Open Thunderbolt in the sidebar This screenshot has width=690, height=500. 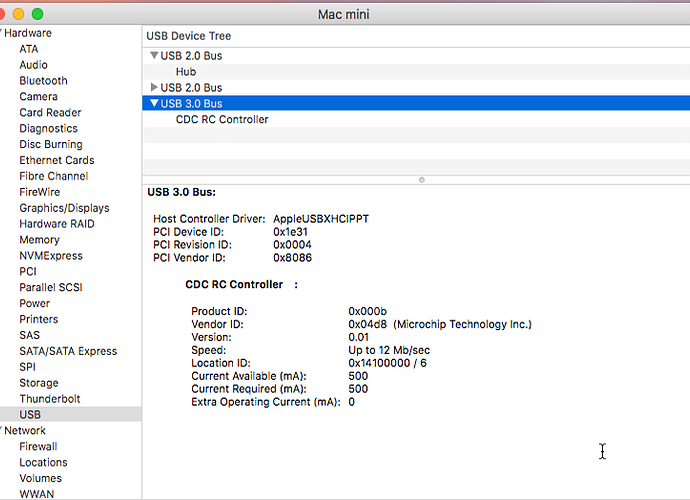click(x=50, y=399)
